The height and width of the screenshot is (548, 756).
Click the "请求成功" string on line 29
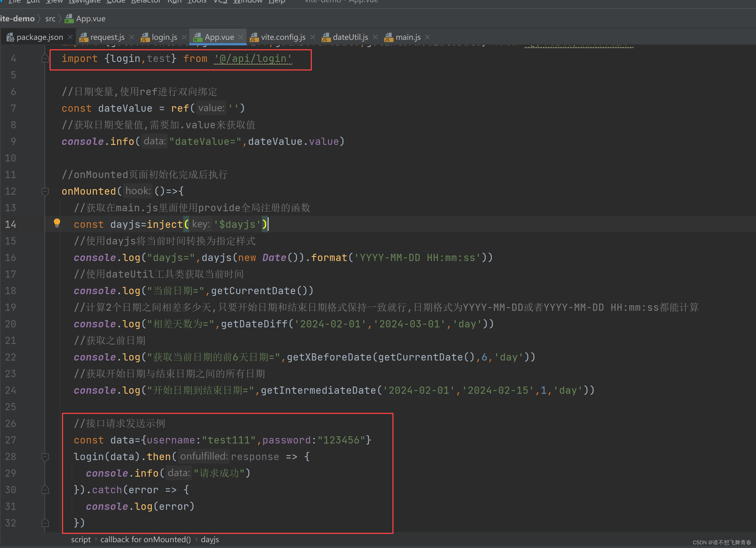219,473
